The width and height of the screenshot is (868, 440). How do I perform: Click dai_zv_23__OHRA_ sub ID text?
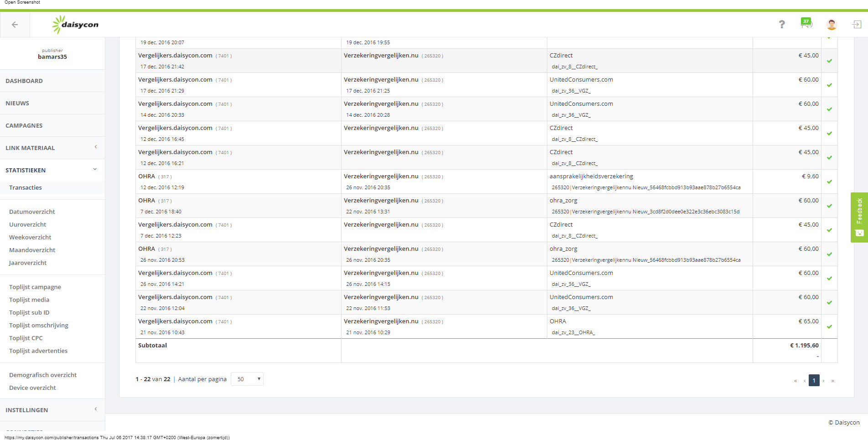573,332
